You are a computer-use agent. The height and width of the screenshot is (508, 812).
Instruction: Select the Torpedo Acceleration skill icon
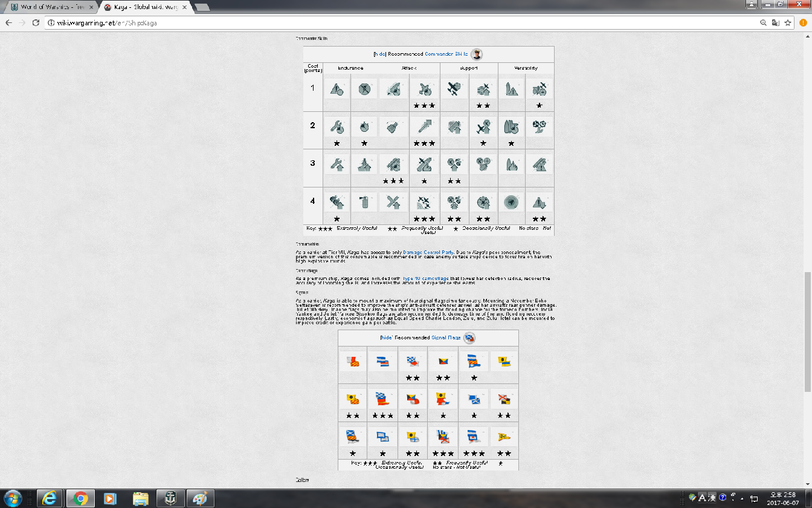tap(424, 126)
